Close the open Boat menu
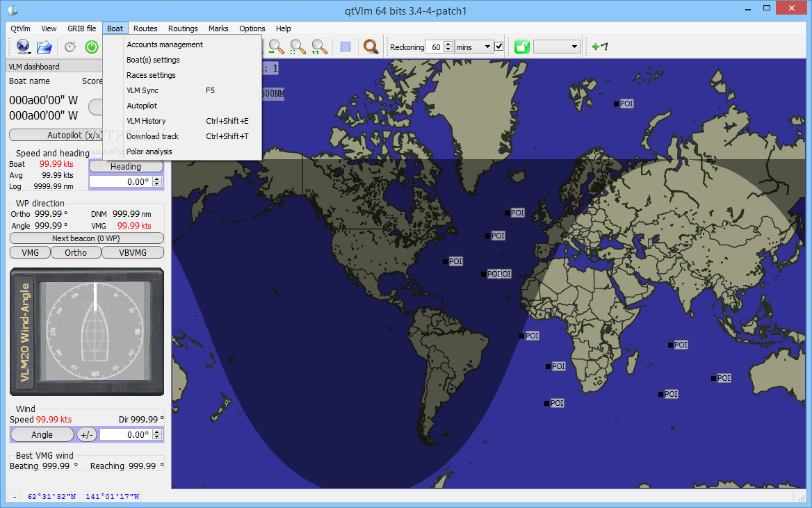Image resolution: width=812 pixels, height=508 pixels. click(x=115, y=28)
